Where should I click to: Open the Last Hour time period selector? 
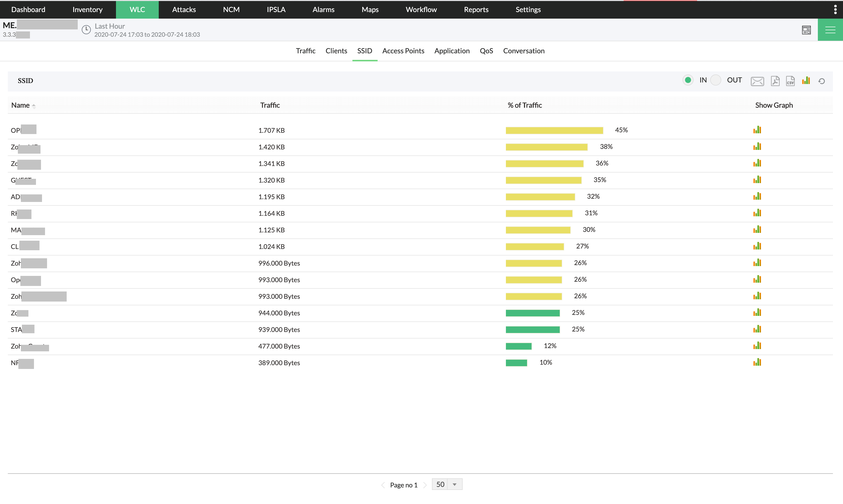point(109,26)
